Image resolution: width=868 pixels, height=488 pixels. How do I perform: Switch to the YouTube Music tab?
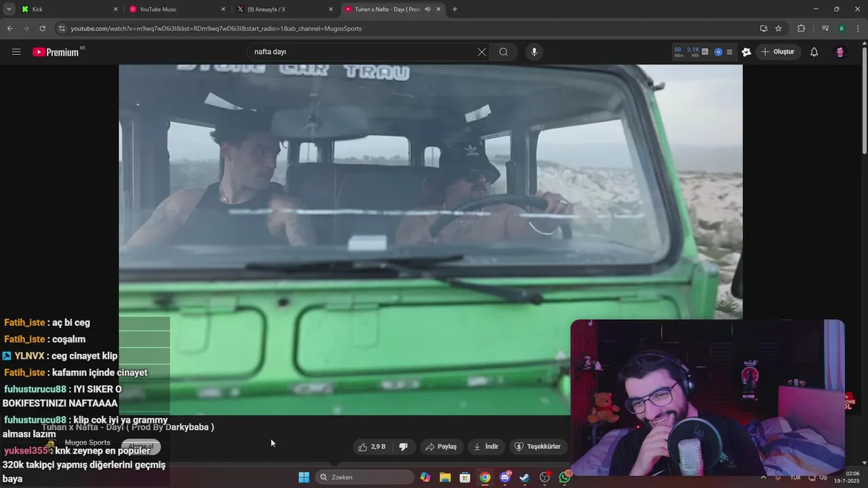point(176,9)
